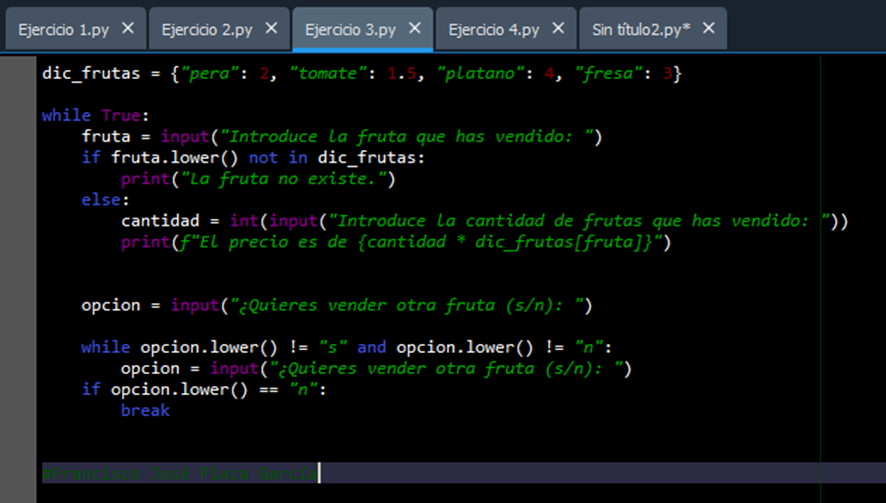Image resolution: width=886 pixels, height=503 pixels.
Task: Close the Ejercicio 3.py tab
Action: [x=415, y=29]
